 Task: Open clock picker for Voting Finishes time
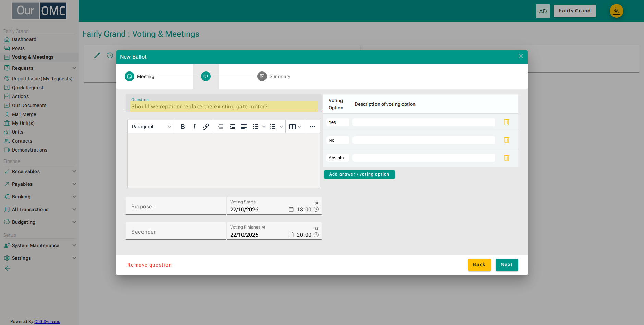(316, 235)
